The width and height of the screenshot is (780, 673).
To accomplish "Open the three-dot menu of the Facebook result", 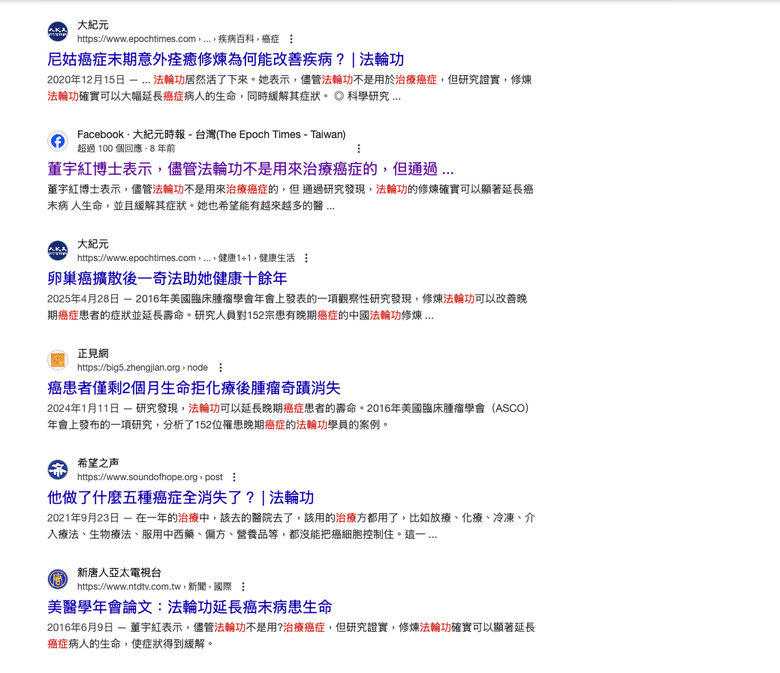I will [x=359, y=148].
